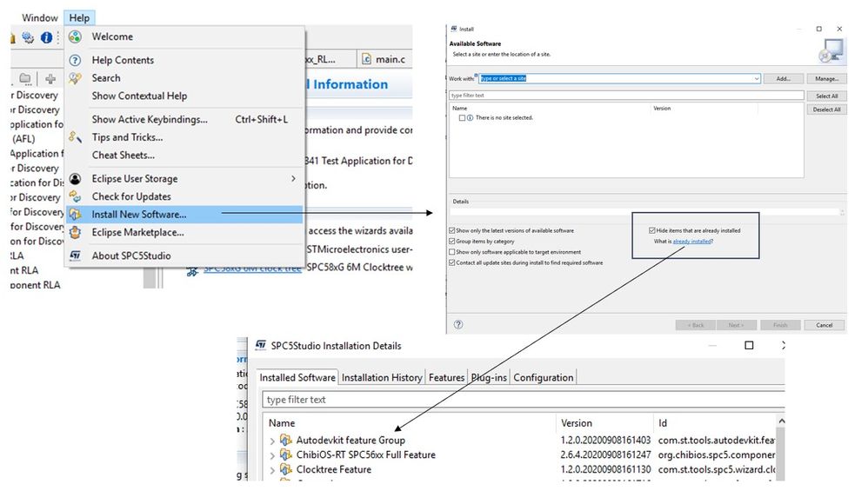Screen dimensions: 868x491
Task: Click the Search icon in Help menu
Action: click(x=76, y=78)
